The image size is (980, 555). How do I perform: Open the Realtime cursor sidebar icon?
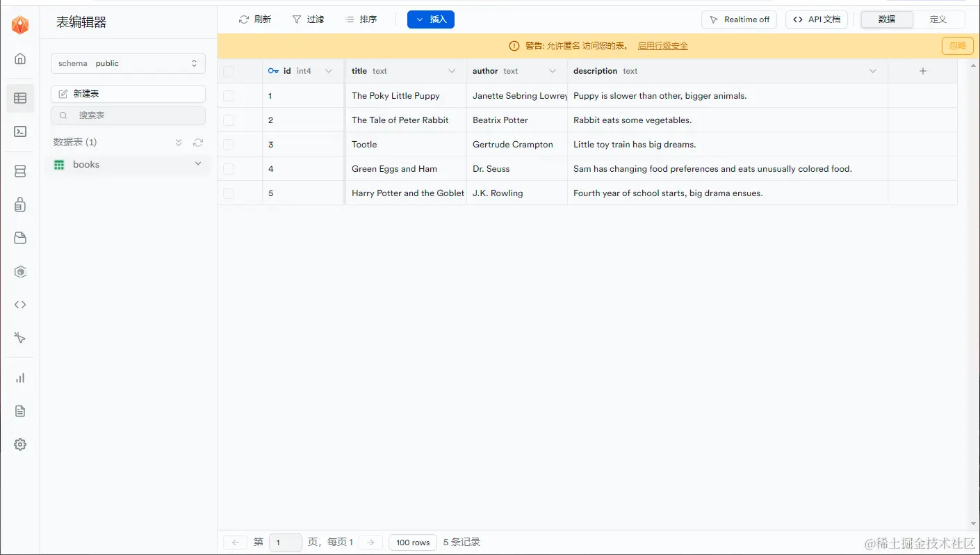coord(20,338)
